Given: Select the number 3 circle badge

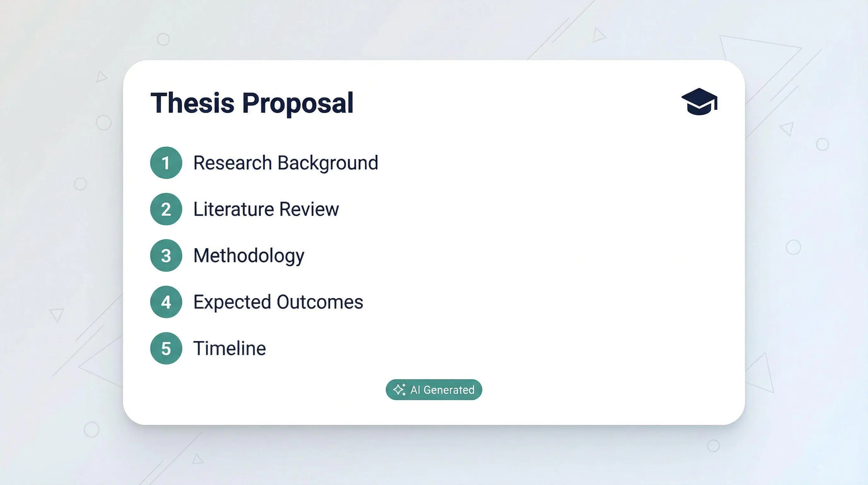Looking at the screenshot, I should pos(166,255).
